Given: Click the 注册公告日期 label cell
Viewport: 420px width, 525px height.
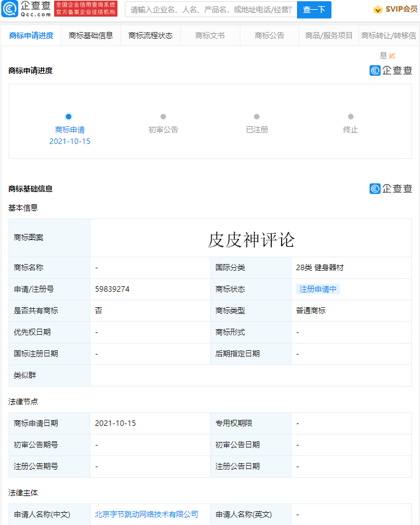Looking at the screenshot, I should click(251, 467).
